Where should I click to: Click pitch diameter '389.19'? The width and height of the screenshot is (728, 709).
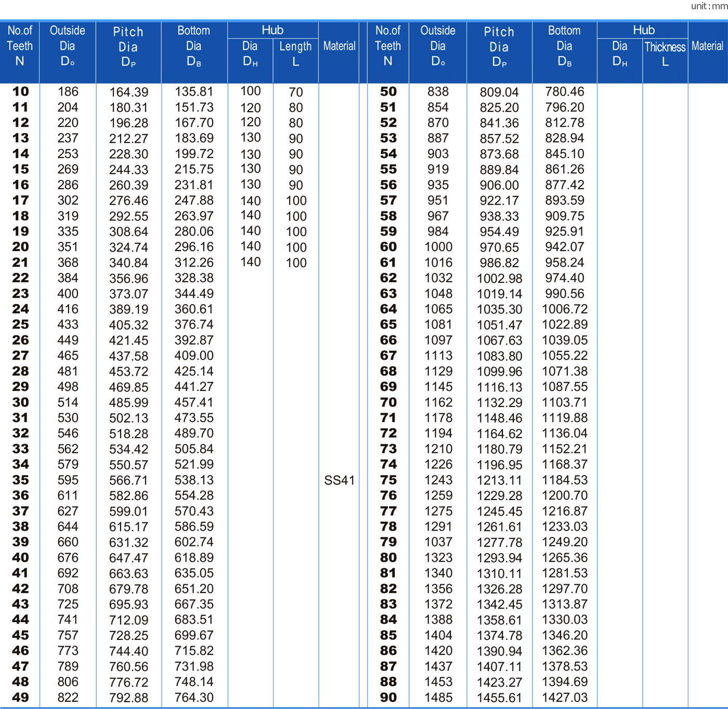pos(128,310)
